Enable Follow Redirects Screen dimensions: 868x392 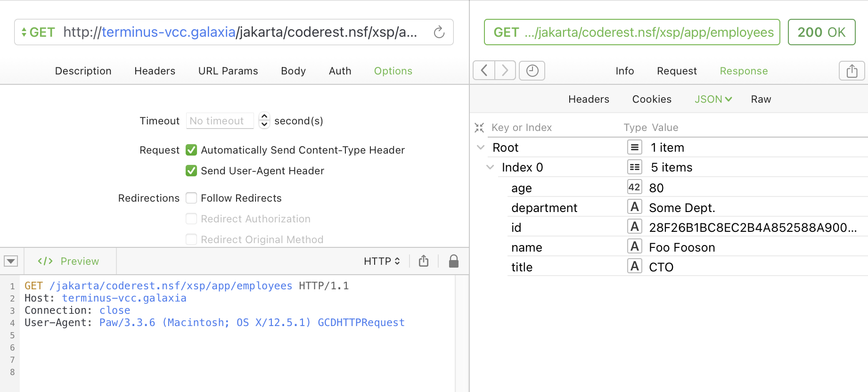click(191, 198)
